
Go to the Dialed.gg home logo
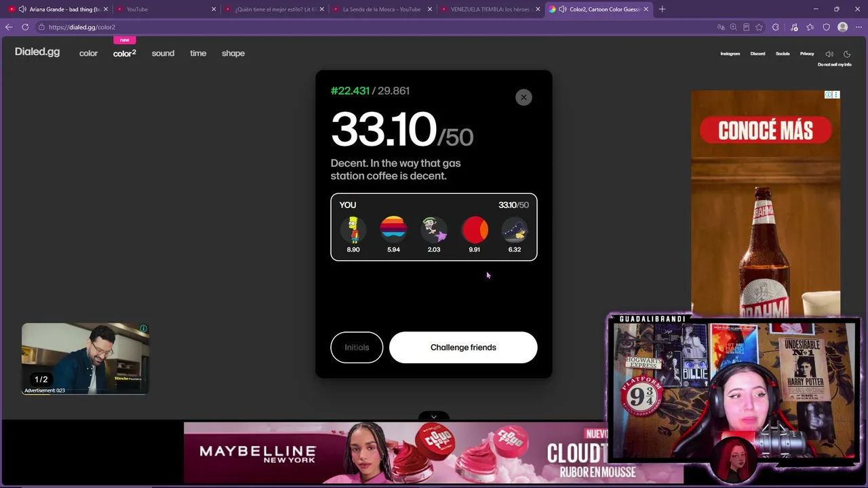[x=37, y=52]
